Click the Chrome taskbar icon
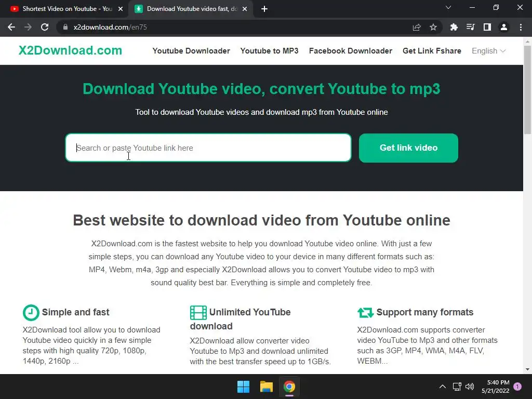This screenshot has height=399, width=532. [289, 387]
